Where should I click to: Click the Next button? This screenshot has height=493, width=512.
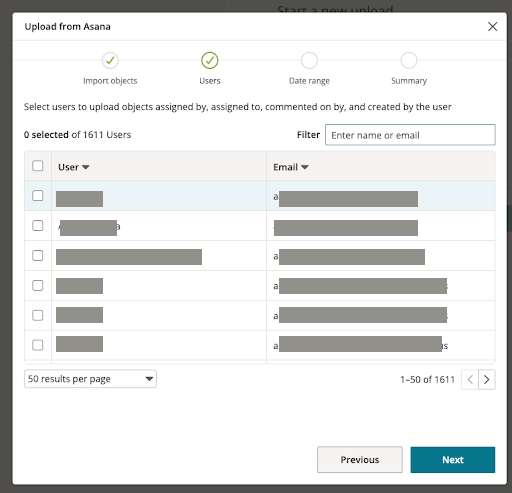(x=453, y=460)
